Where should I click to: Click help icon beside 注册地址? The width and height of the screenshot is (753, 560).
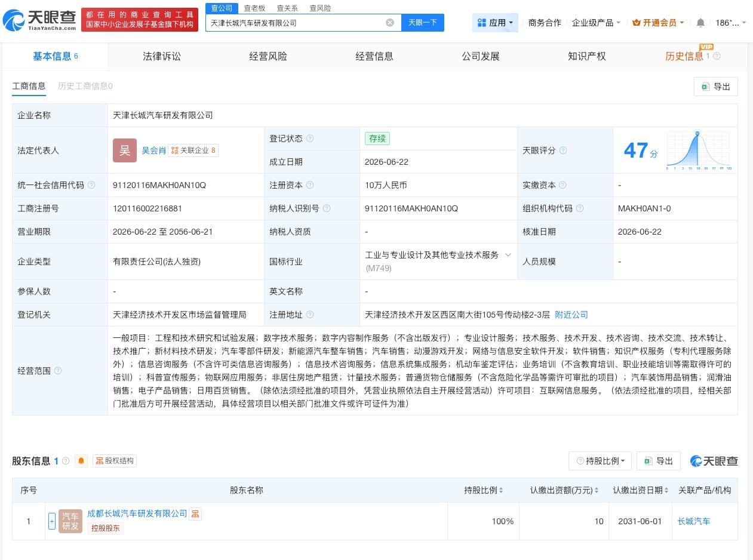(x=310, y=315)
